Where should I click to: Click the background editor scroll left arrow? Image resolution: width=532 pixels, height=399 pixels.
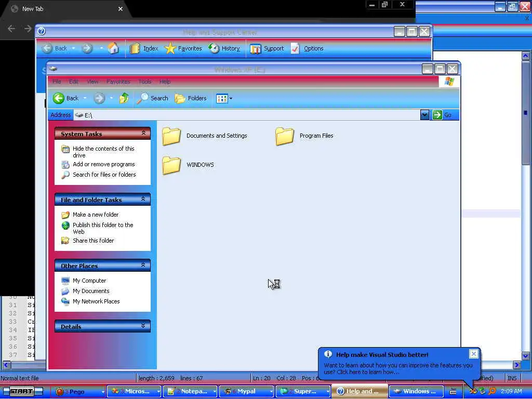point(6,365)
